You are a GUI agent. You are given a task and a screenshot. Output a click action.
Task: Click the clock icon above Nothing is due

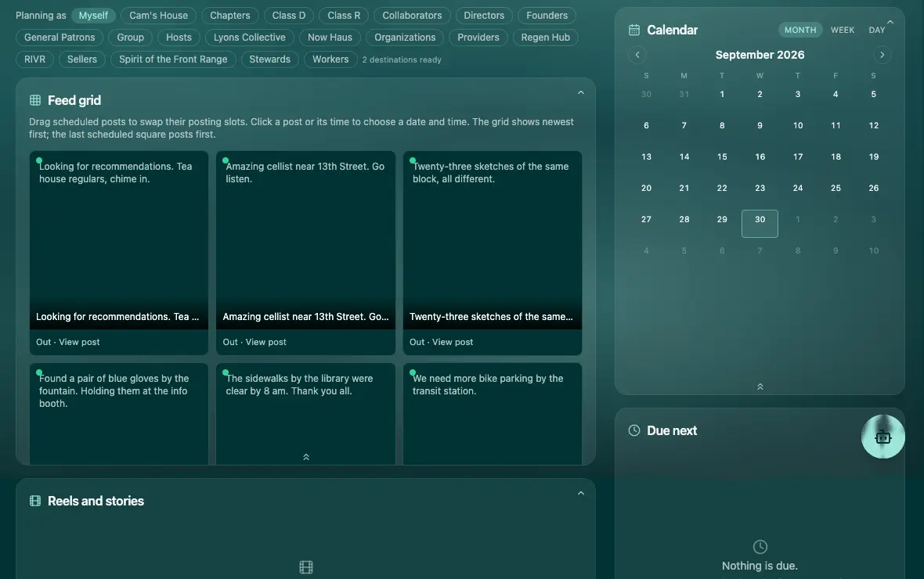pos(760,547)
